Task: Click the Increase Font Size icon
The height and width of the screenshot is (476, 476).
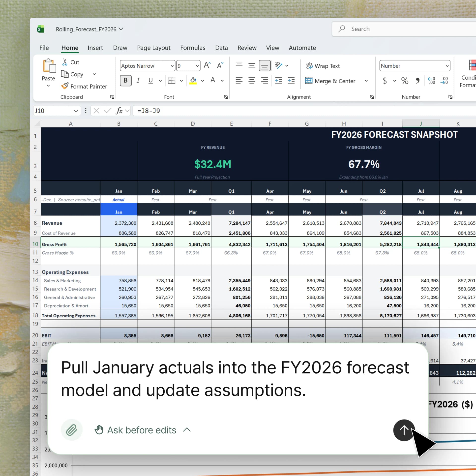Action: (x=207, y=65)
